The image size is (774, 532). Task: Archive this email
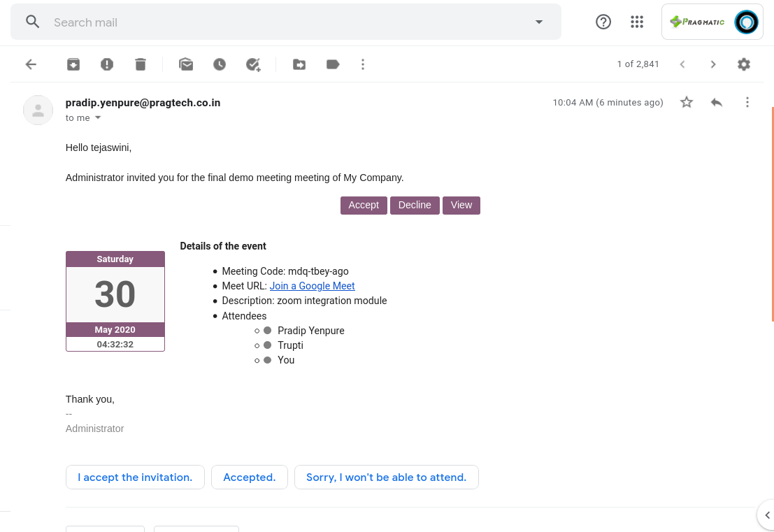click(x=73, y=64)
